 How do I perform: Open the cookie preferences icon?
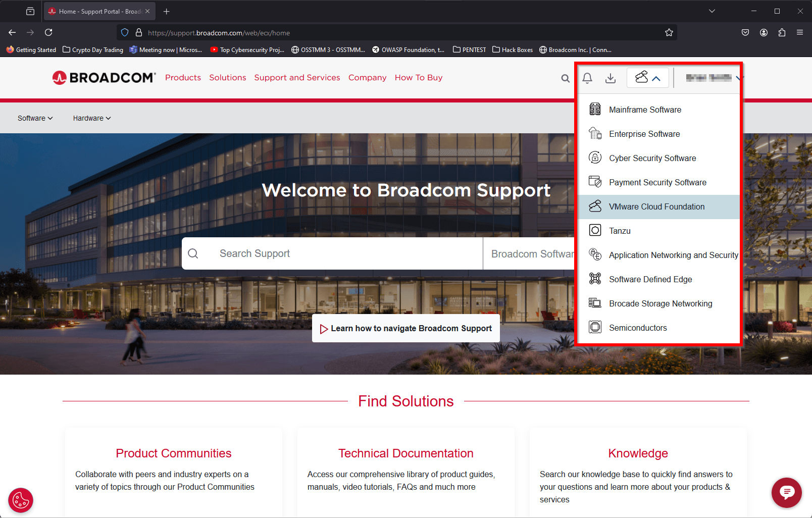[21, 500]
